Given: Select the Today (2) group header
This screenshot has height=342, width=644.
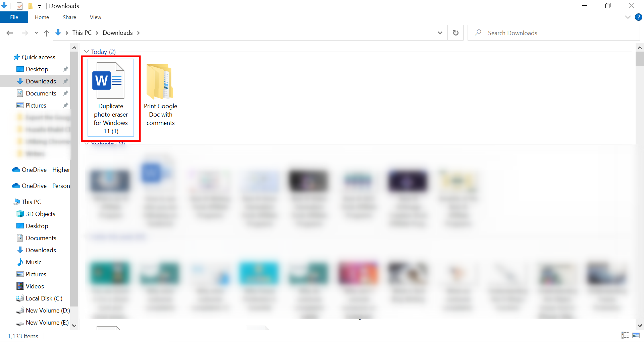Looking at the screenshot, I should 103,52.
